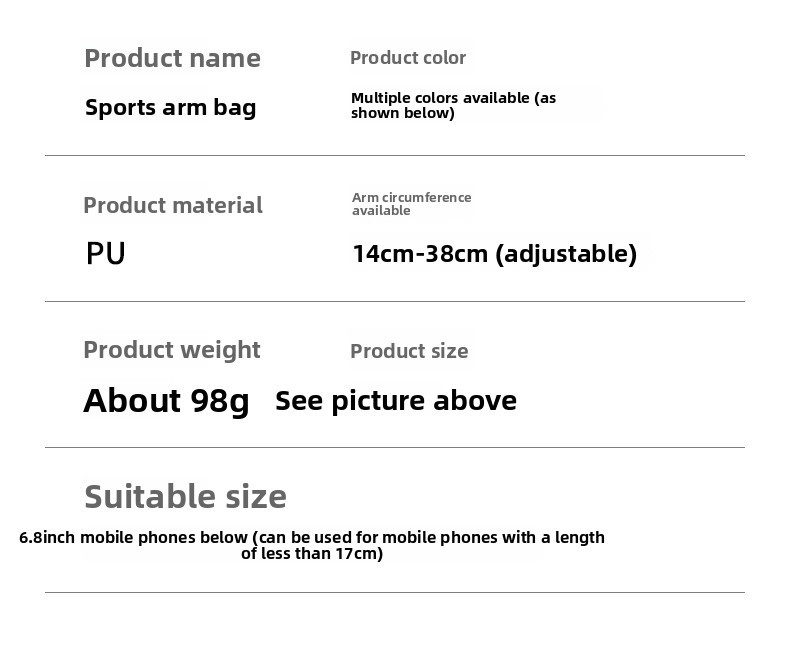Click the bottom divider under Suitable size

point(394,593)
